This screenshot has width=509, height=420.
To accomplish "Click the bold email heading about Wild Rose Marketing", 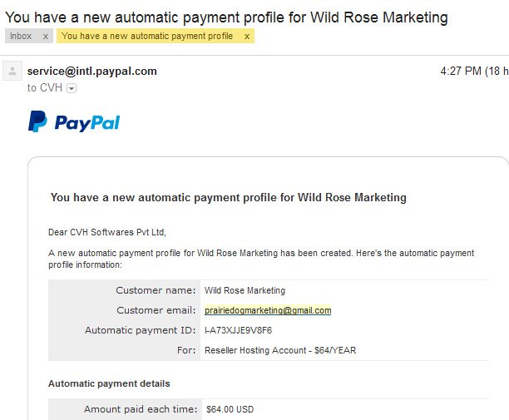I will pos(229,197).
